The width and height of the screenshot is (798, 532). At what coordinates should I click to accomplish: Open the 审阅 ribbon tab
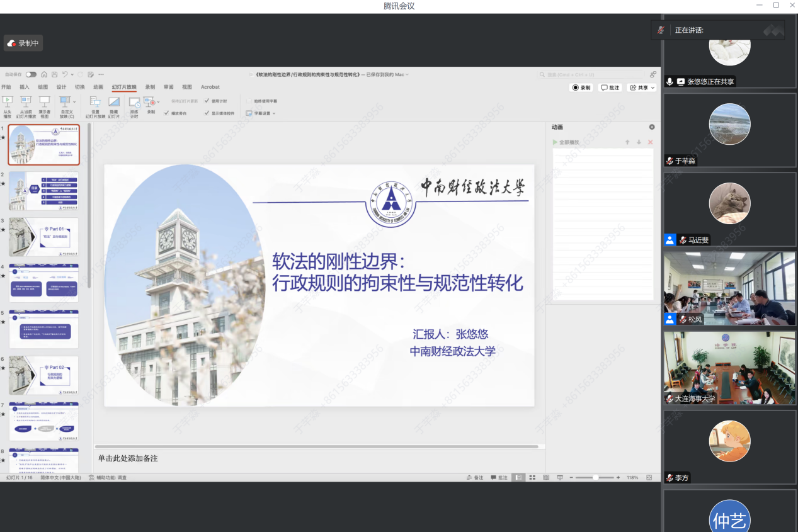(x=169, y=87)
